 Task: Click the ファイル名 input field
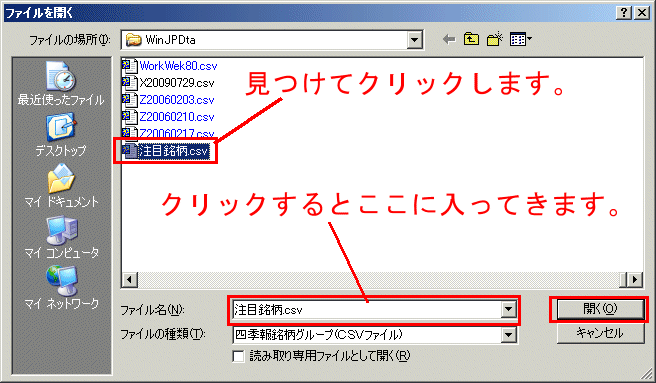point(367,309)
